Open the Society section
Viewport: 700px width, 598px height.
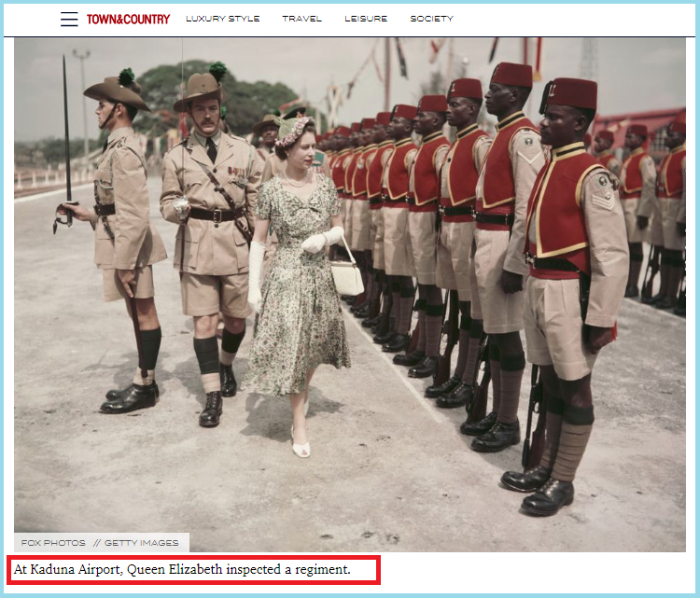pyautogui.click(x=431, y=19)
